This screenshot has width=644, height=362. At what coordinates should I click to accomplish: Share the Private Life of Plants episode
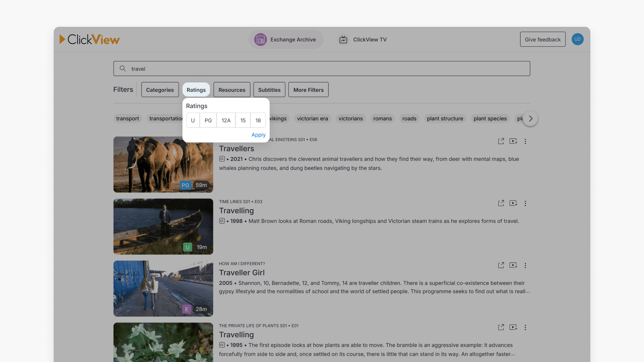click(501, 327)
